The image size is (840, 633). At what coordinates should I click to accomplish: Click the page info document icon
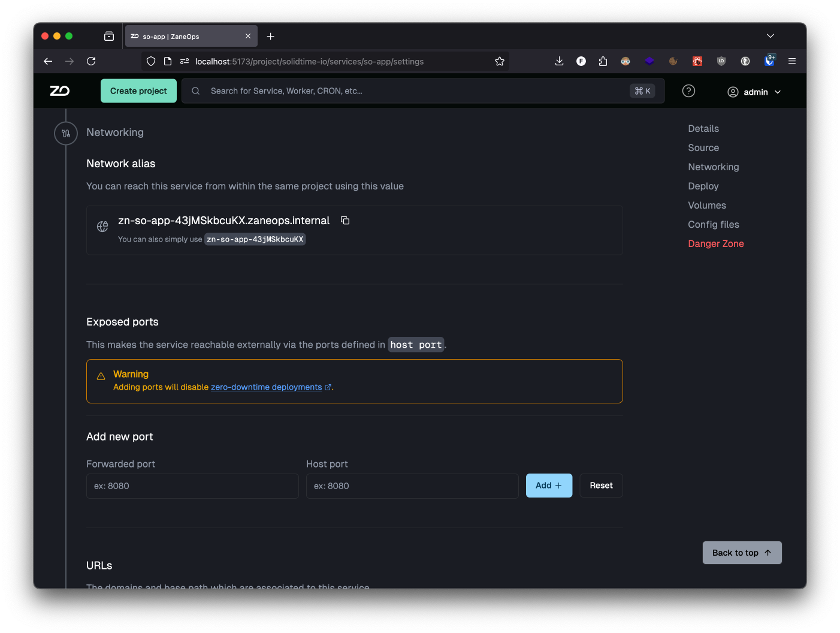point(168,61)
